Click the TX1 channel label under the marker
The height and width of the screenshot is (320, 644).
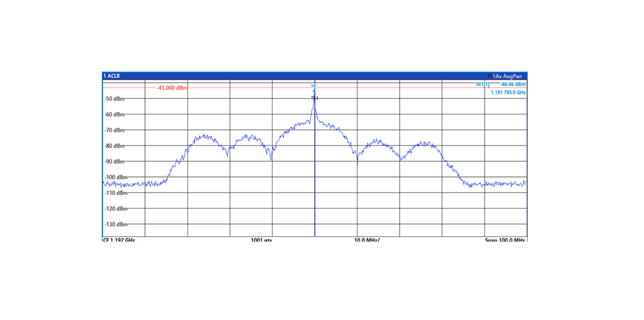pyautogui.click(x=315, y=98)
